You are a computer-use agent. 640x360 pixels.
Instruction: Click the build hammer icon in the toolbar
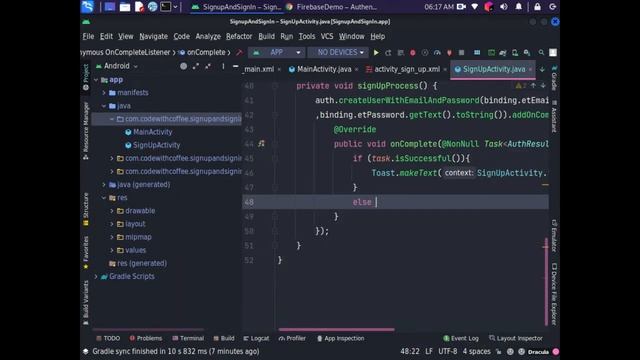pos(239,53)
